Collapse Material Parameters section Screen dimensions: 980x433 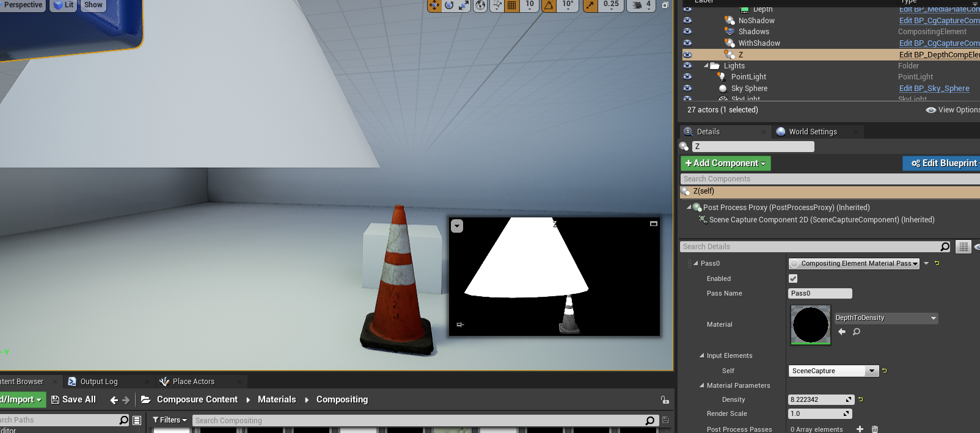click(702, 385)
